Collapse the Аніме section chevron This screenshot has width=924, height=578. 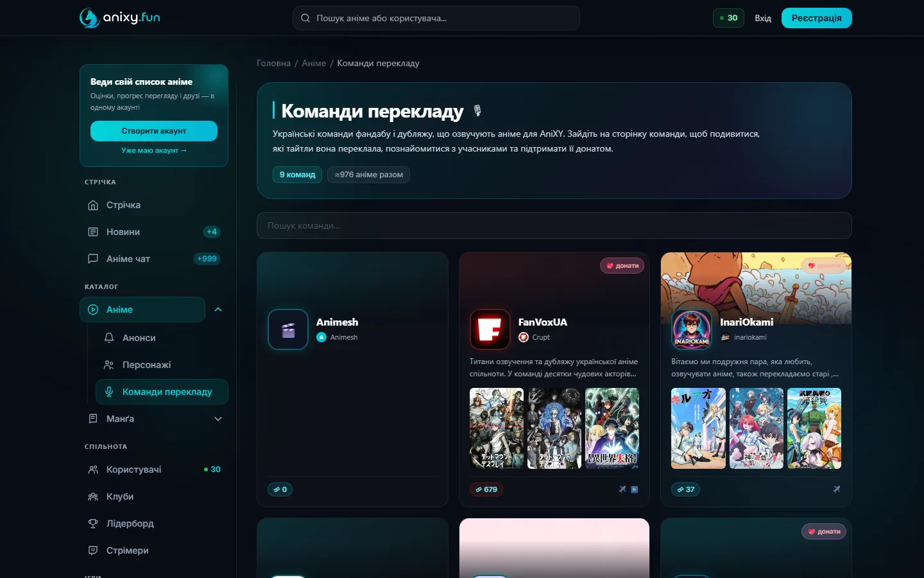click(218, 310)
